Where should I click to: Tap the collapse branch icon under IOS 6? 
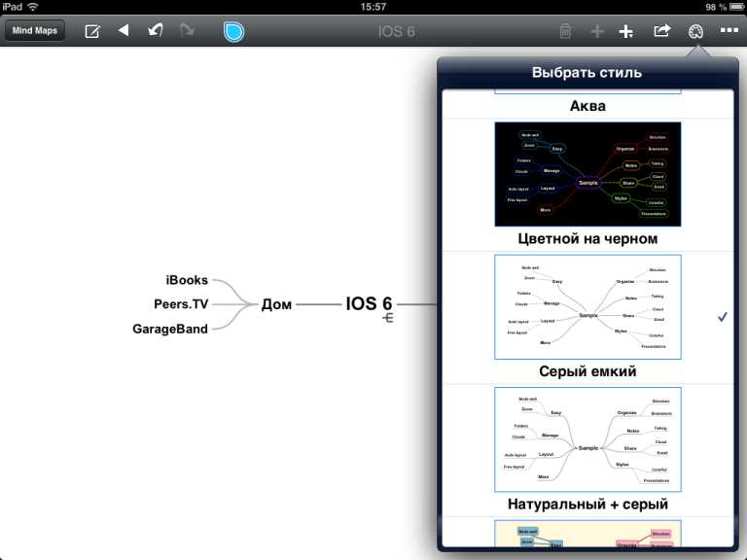(x=388, y=318)
